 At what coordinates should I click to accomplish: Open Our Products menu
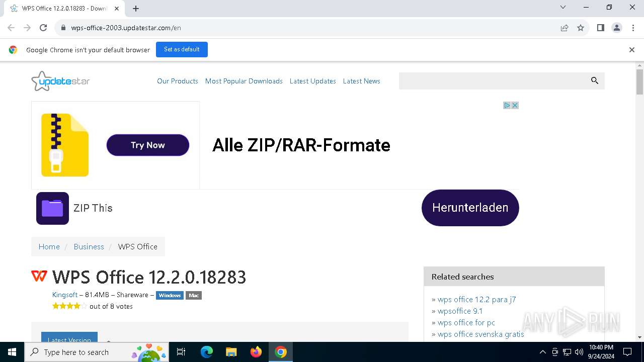(x=178, y=81)
